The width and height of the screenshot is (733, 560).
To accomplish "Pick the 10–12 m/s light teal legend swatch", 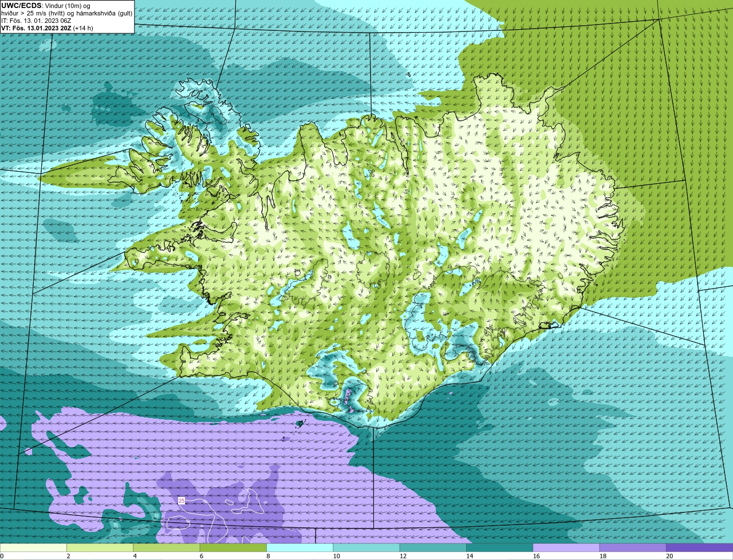I will pyautogui.click(x=366, y=548).
